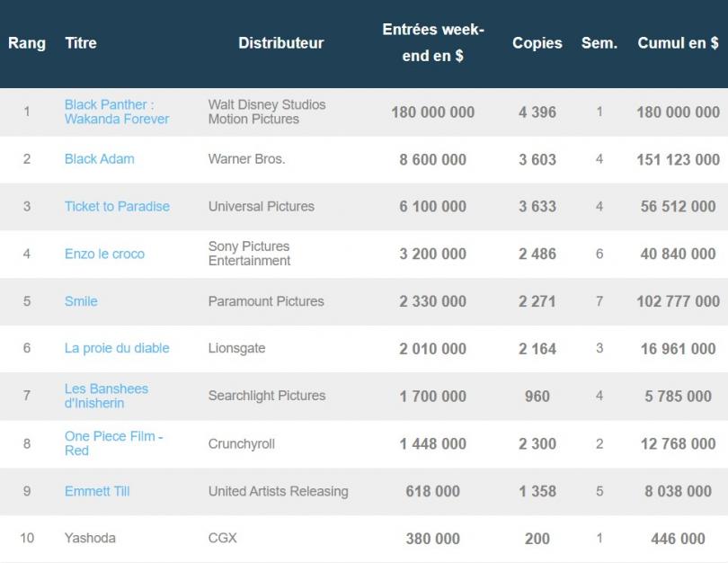Click the Cumul en $ header
The width and height of the screenshot is (728, 563).
click(x=678, y=43)
